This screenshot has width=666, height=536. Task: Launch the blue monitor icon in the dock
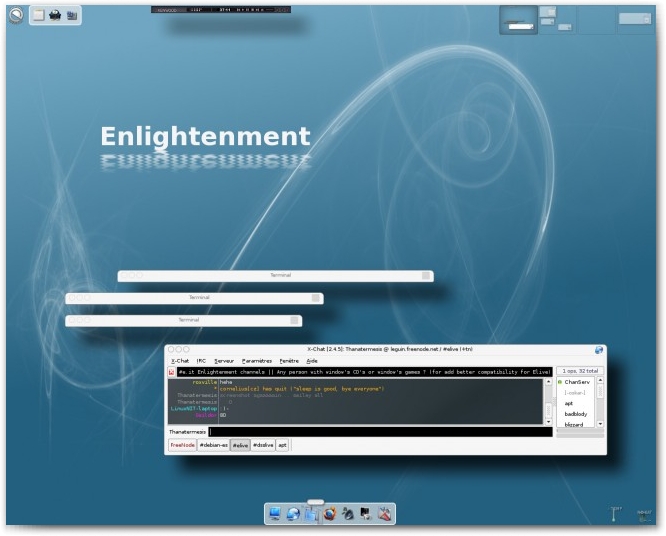(x=275, y=513)
